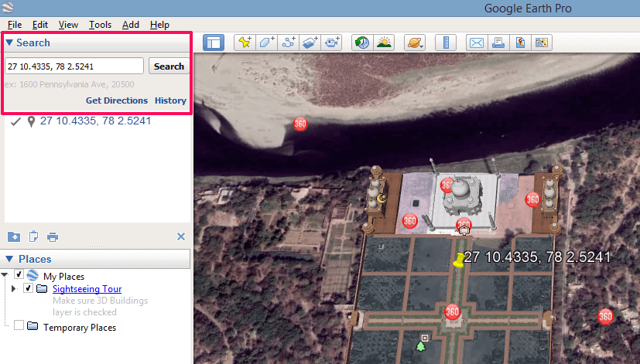Click the Email envelope icon
Screen dimensions: 640x364
pyautogui.click(x=477, y=43)
